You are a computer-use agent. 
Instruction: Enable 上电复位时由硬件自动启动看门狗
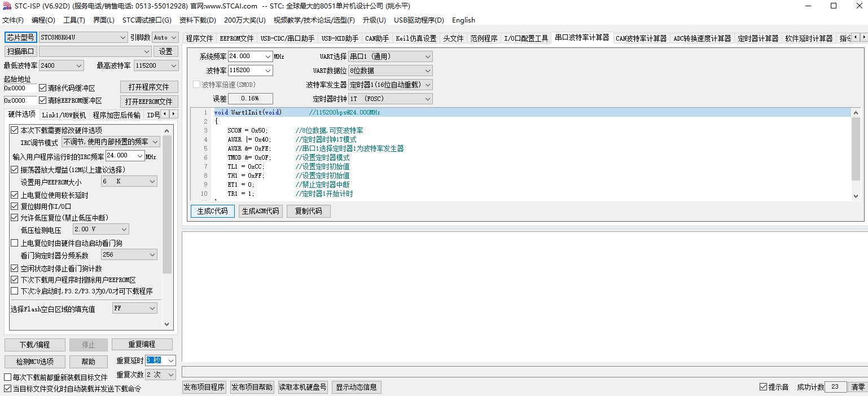coord(14,243)
